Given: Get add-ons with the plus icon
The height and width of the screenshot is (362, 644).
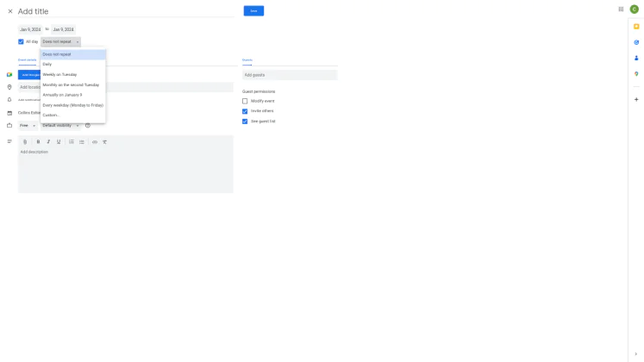Looking at the screenshot, I should pos(636,99).
